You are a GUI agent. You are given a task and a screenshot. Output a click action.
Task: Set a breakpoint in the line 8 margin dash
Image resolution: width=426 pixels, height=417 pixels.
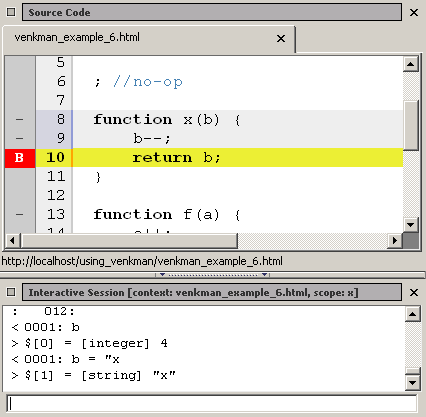point(20,119)
